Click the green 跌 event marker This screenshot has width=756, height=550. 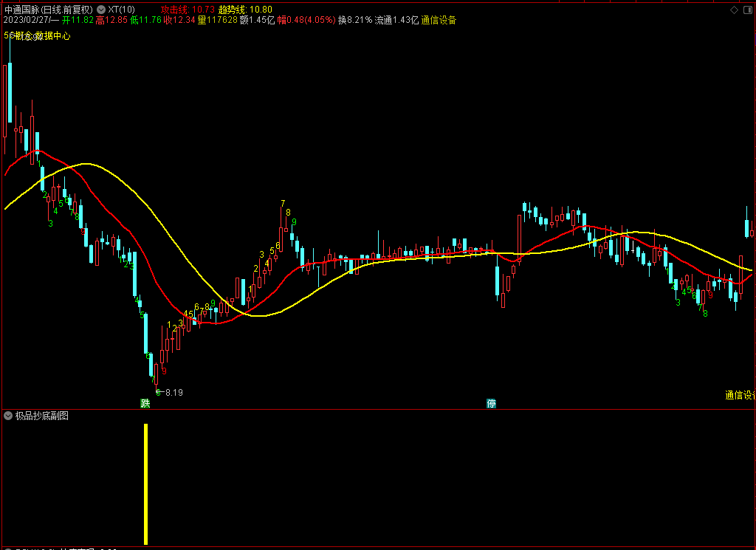[145, 404]
